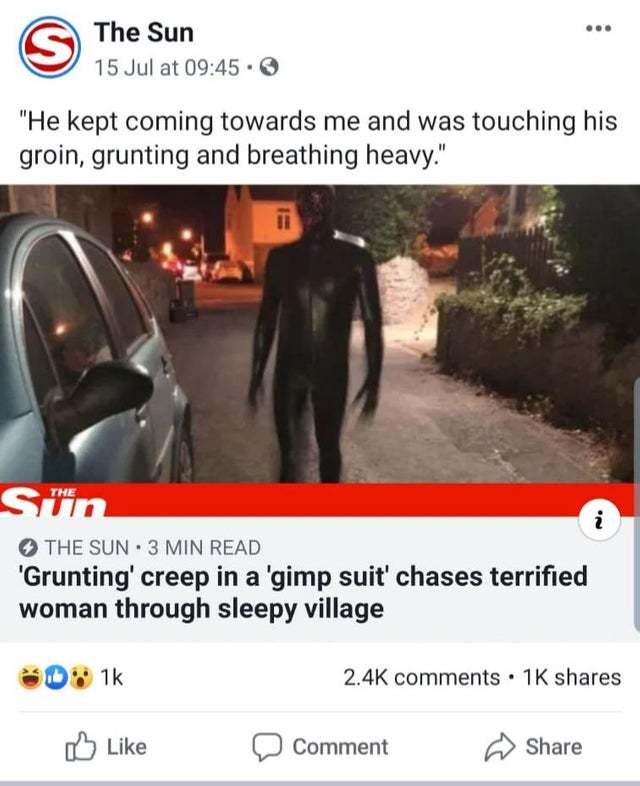Click the arrow Share icon
This screenshot has height=786, width=640.
500,747
